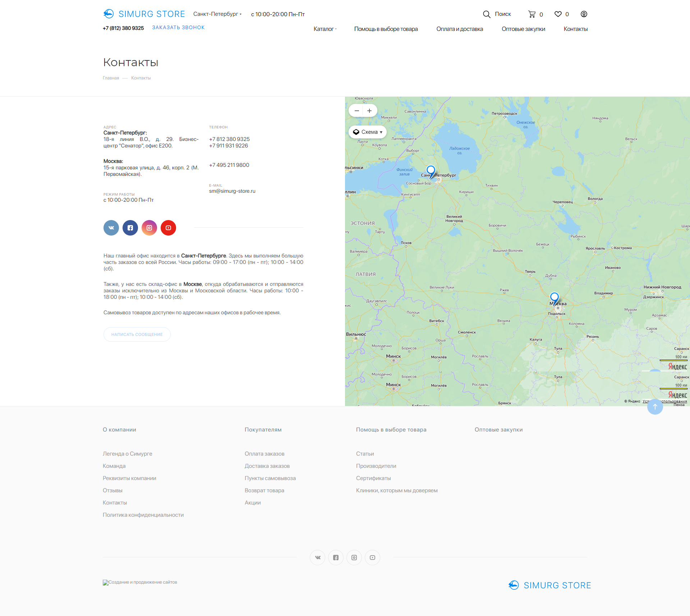
Task: Open Оптовые закупки menu item
Action: click(523, 29)
